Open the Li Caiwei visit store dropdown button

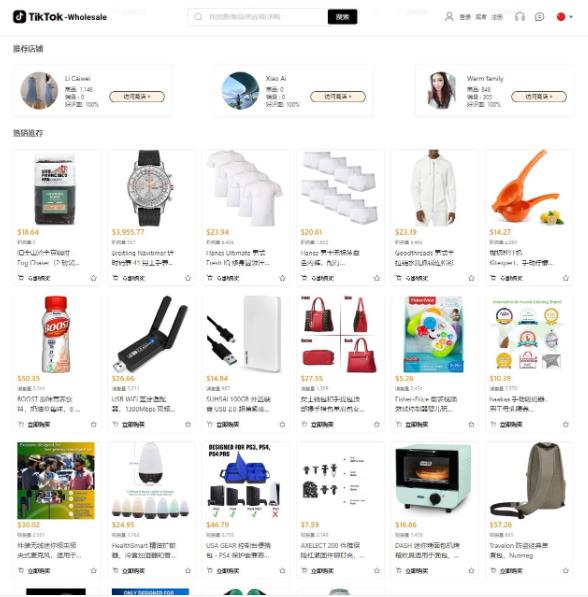click(137, 97)
